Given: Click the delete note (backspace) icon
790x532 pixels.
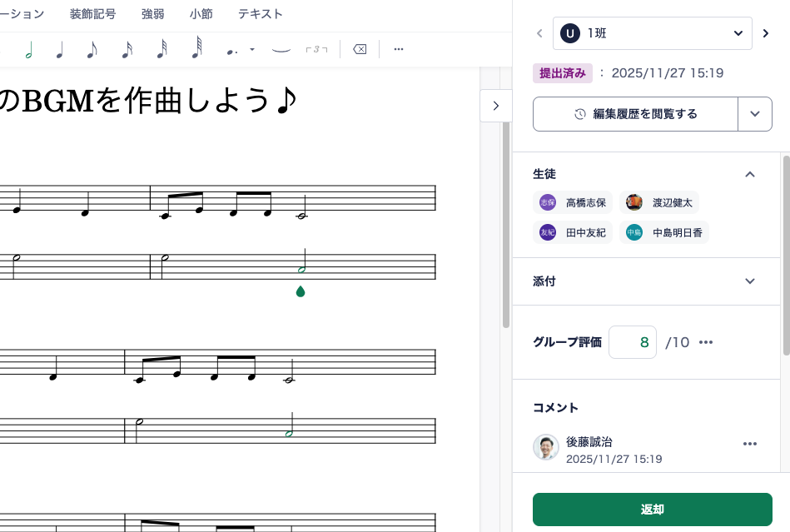Looking at the screenshot, I should 359,49.
